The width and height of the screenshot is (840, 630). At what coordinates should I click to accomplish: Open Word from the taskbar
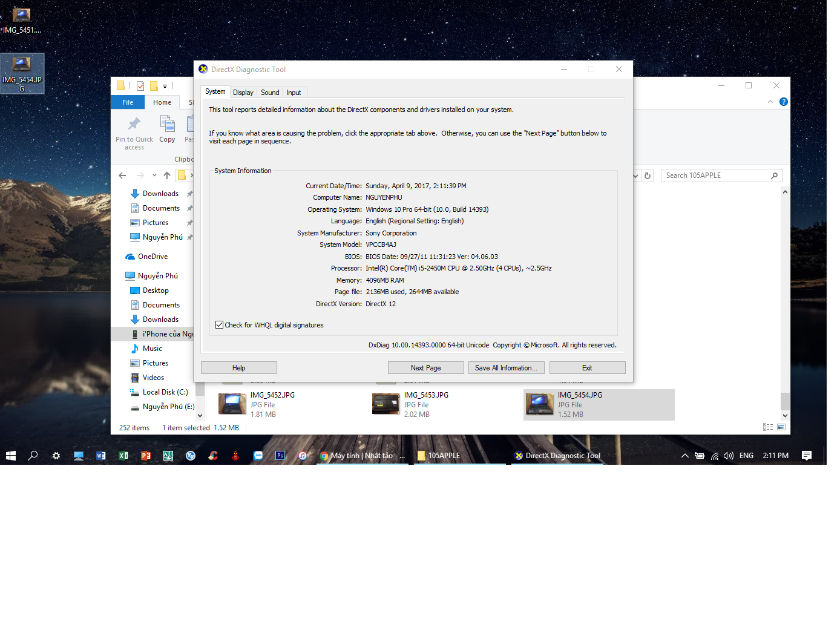click(101, 456)
